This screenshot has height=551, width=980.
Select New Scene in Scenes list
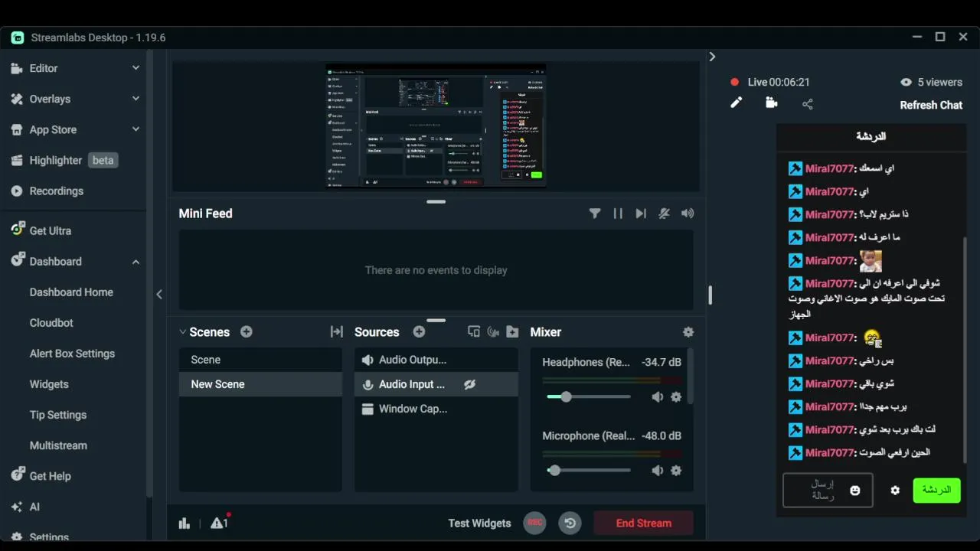tap(260, 384)
